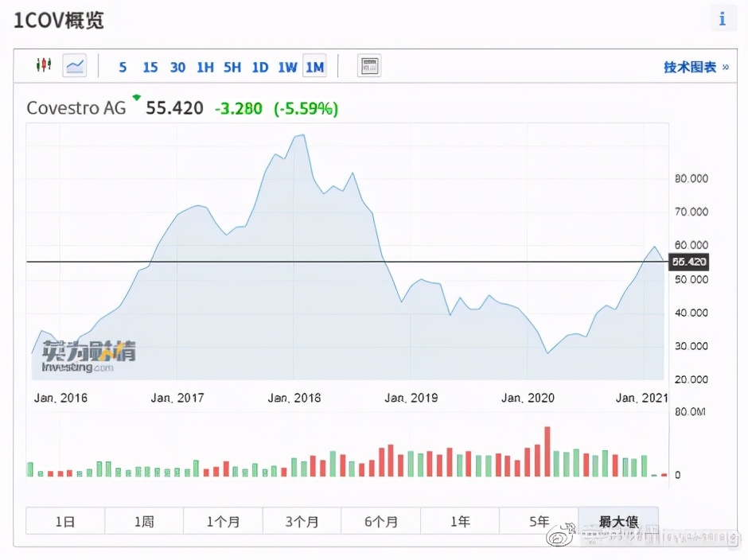The width and height of the screenshot is (748, 560).
Task: Switch to the area line chart icon
Action: pyautogui.click(x=74, y=65)
